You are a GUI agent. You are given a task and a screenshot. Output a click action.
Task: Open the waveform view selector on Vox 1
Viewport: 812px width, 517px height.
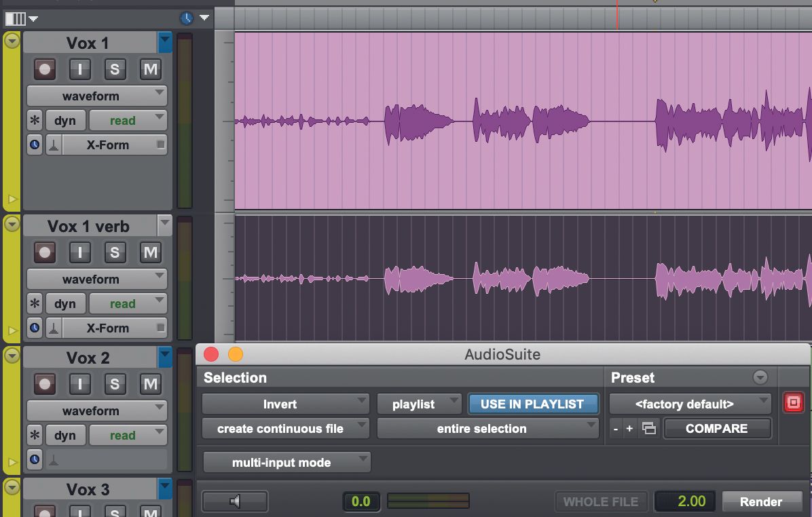[x=96, y=96]
